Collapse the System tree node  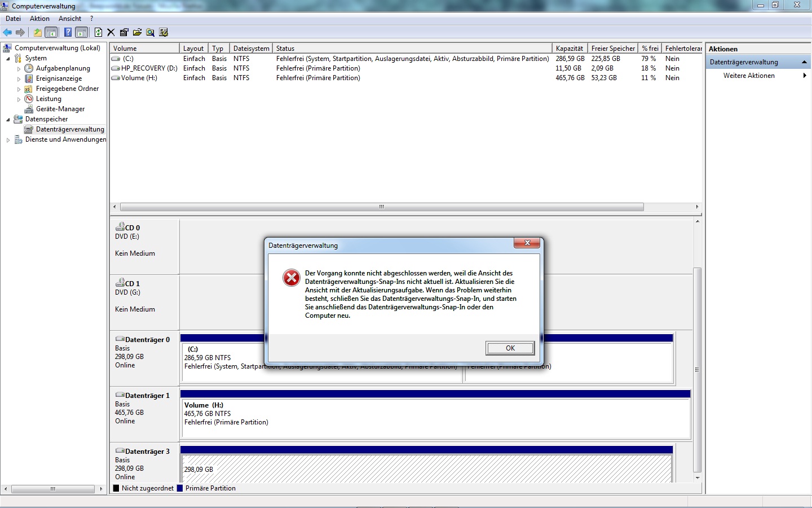[x=8, y=59]
